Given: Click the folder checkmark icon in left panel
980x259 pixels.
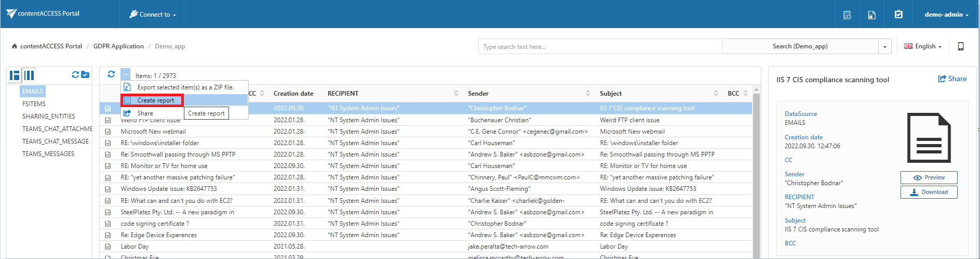Looking at the screenshot, I should point(85,75).
